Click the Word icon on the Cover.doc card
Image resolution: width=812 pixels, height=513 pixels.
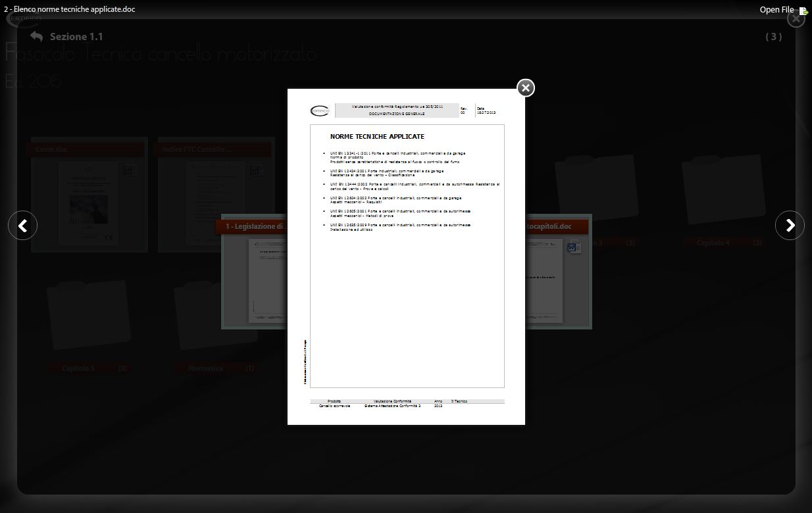pos(128,171)
